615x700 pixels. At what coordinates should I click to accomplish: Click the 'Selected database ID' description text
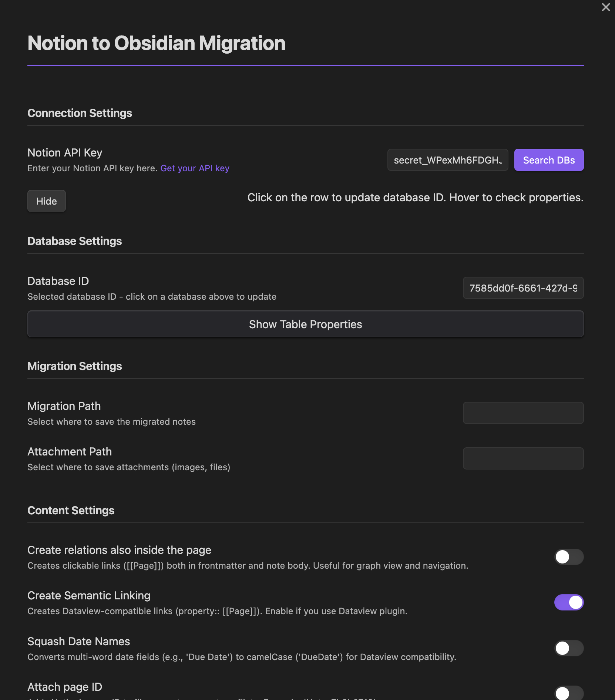pos(152,297)
